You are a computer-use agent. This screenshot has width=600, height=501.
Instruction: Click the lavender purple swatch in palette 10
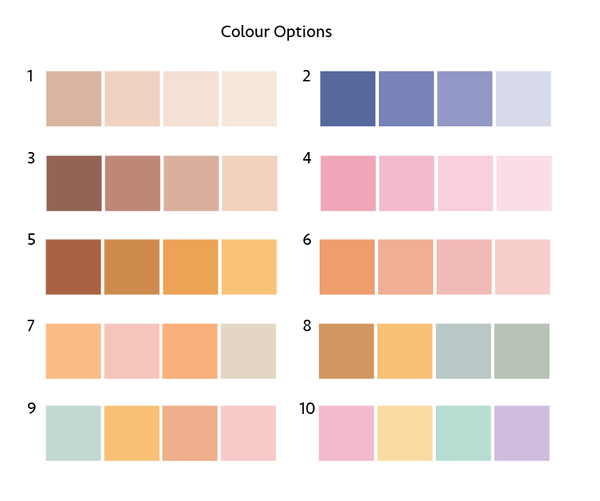click(x=522, y=433)
